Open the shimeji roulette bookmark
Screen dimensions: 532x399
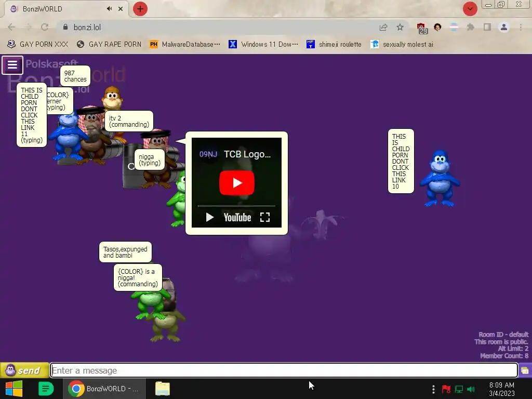[334, 44]
